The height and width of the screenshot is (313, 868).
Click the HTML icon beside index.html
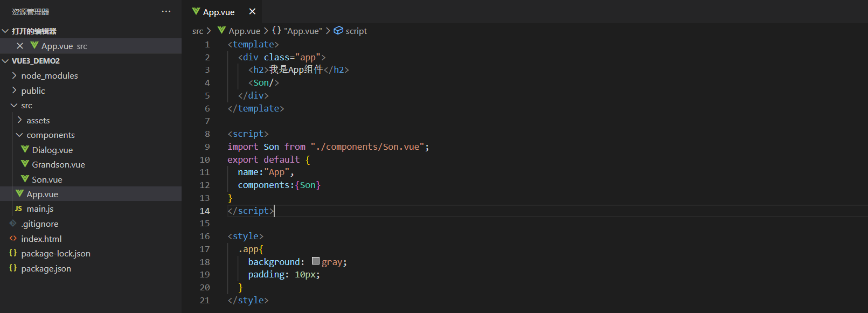tap(13, 238)
